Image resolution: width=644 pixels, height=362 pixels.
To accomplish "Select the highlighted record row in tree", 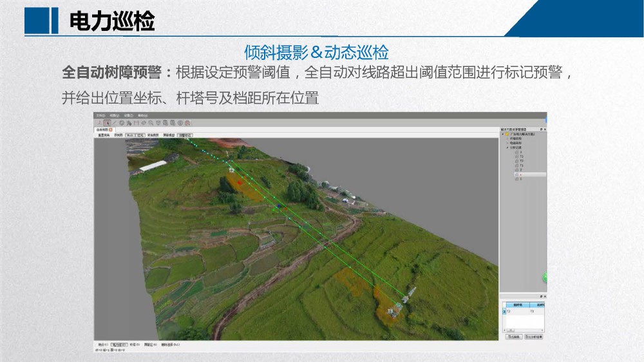I will (530, 175).
